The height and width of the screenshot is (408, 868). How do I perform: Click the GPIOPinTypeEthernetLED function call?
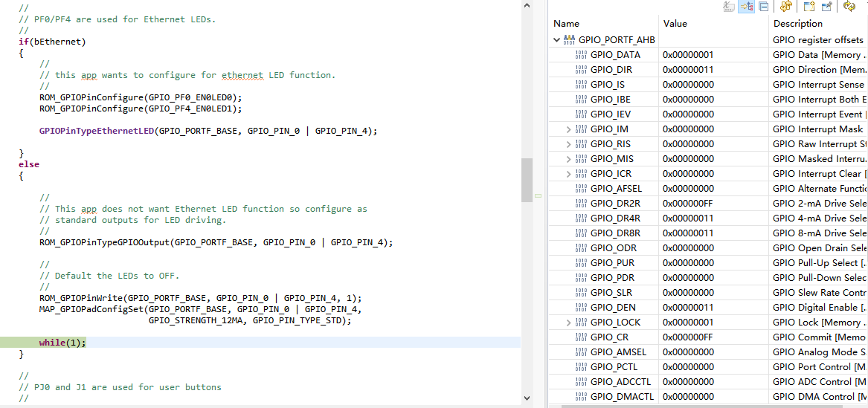[209, 131]
